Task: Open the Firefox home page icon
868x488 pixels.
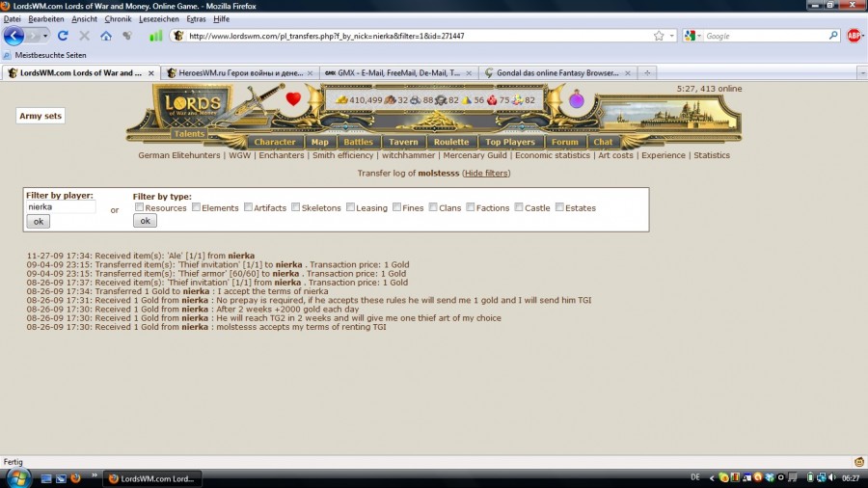Action: coord(106,36)
